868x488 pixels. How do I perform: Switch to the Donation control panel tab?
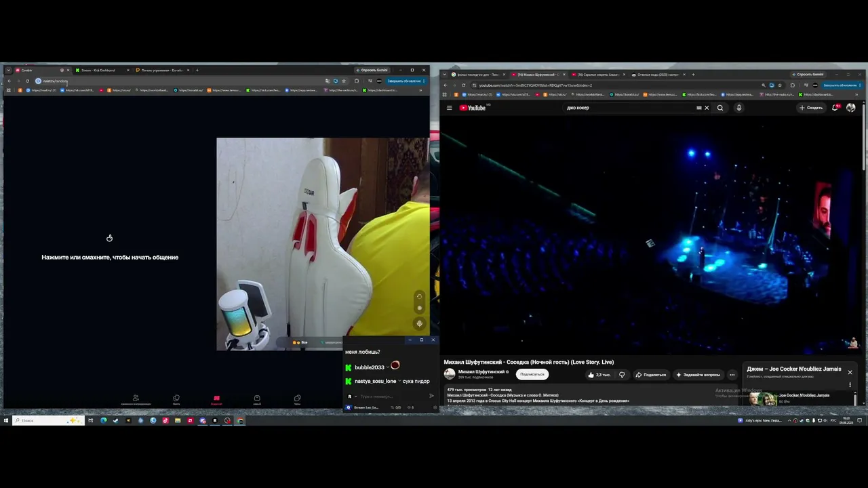point(161,70)
